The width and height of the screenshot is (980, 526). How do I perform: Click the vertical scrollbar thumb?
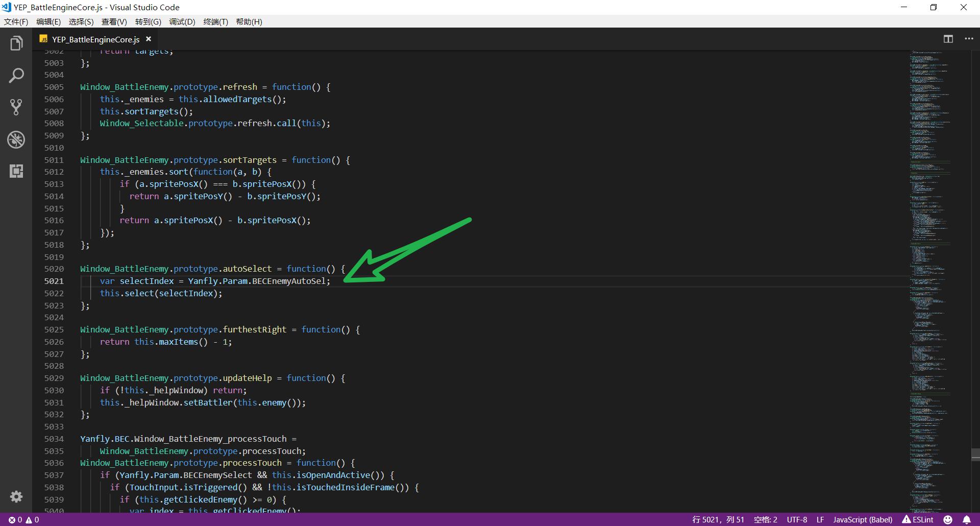point(975,455)
